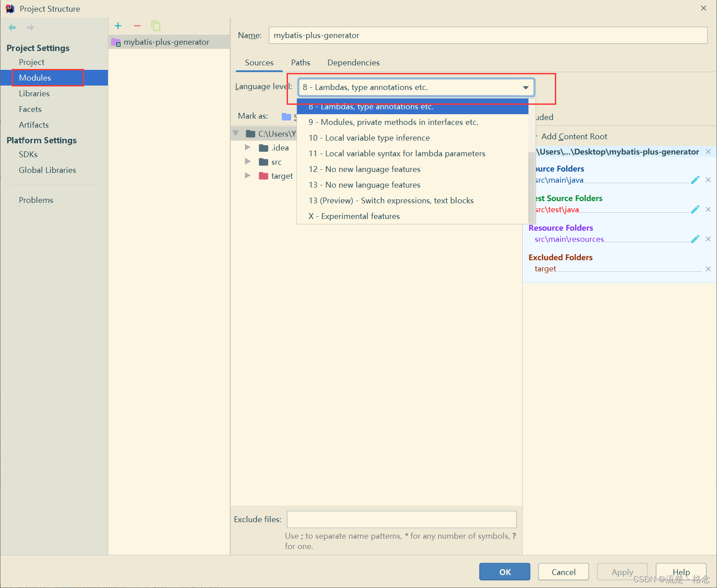This screenshot has width=717, height=588.
Task: Click the .idea folder icon
Action: click(x=264, y=148)
